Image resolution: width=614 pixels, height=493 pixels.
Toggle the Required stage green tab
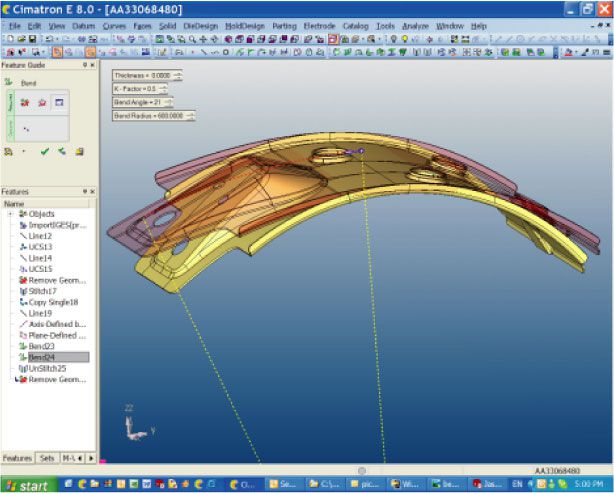click(x=11, y=103)
